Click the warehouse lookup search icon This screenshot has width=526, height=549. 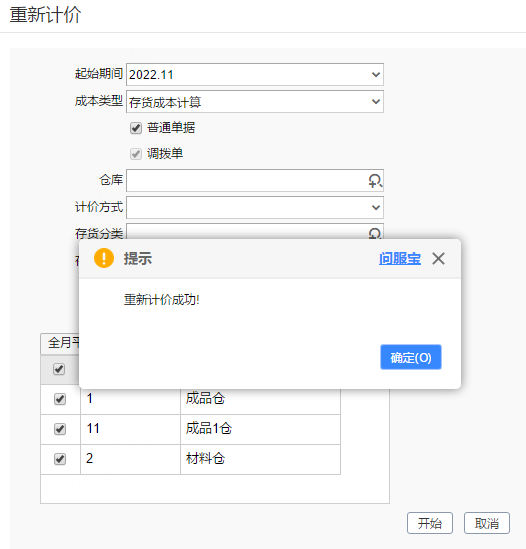(x=375, y=181)
